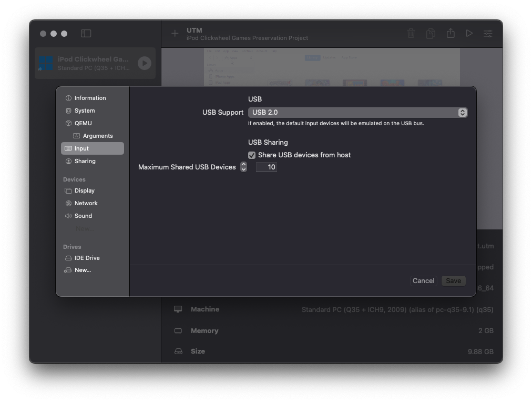This screenshot has height=402, width=532.
Task: Cancel the settings dialog
Action: coord(423,281)
